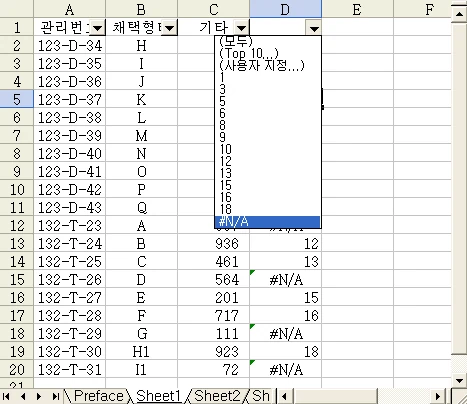Image resolution: width=467 pixels, height=404 pixels.
Task: Select row 5 header
Action: pos(17,99)
